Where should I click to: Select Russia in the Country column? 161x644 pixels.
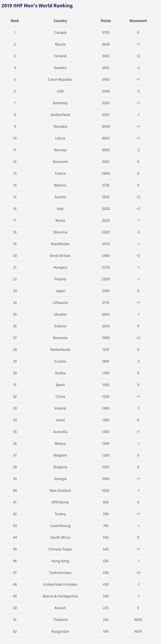(60, 44)
